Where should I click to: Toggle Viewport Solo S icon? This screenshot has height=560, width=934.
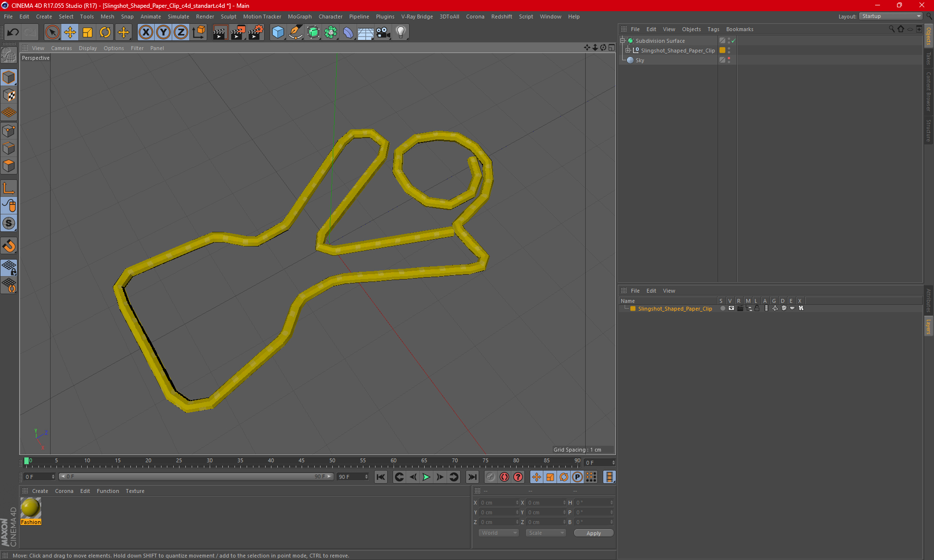click(9, 223)
